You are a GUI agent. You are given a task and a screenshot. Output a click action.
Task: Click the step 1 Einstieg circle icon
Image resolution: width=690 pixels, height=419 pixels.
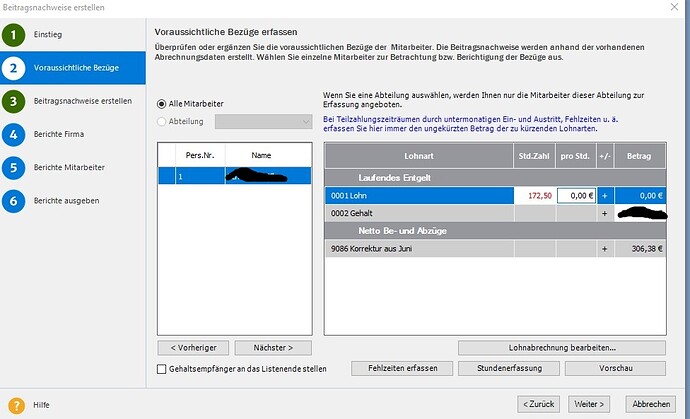[x=13, y=35]
